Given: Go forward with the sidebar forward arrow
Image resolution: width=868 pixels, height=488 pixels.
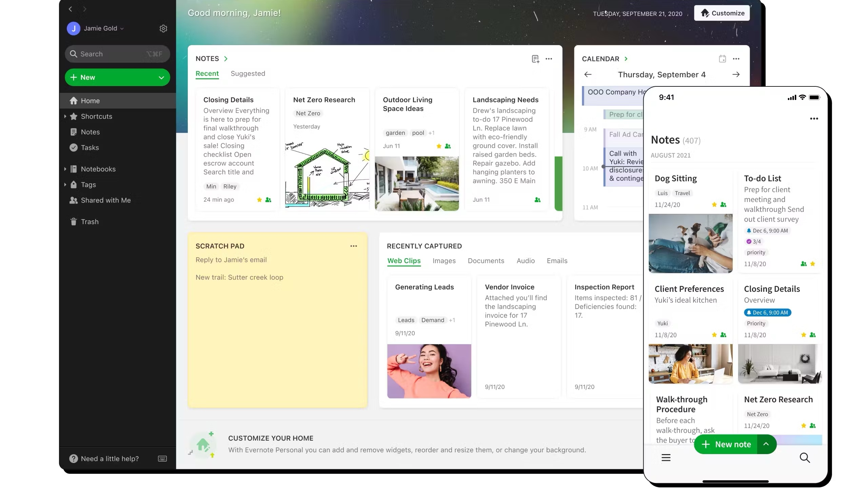Looking at the screenshot, I should pyautogui.click(x=85, y=9).
